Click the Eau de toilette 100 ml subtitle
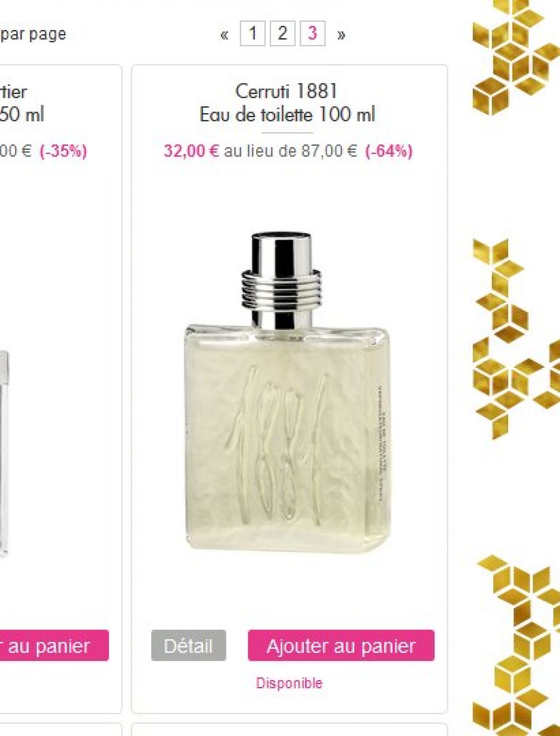Viewport: 560px width, 736px height. pyautogui.click(x=287, y=114)
